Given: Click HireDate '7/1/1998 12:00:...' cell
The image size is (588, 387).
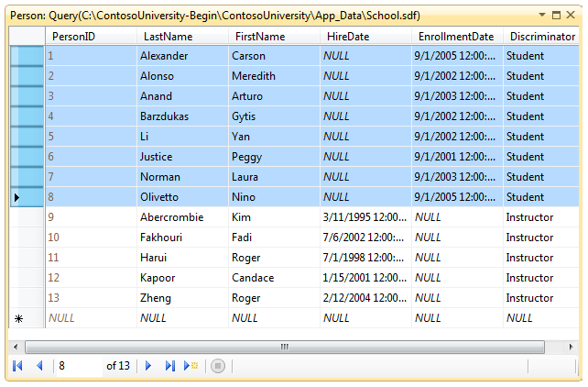Looking at the screenshot, I should click(x=365, y=258).
